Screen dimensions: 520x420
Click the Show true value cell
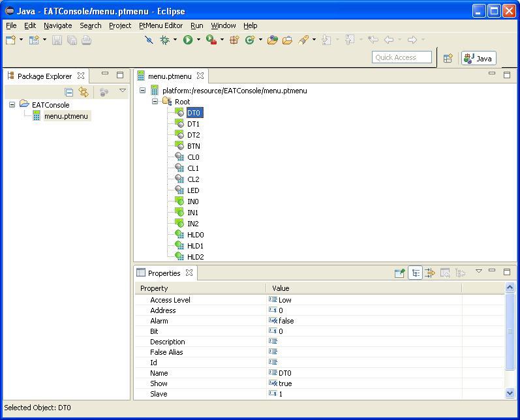(x=364, y=383)
